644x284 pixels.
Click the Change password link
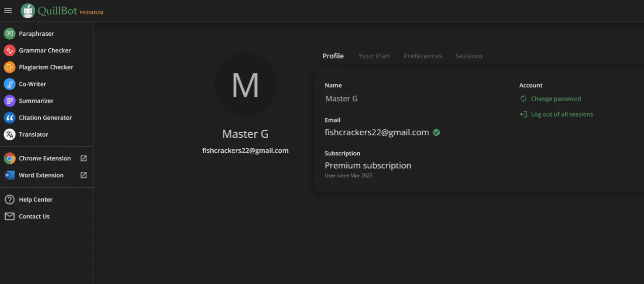point(556,99)
